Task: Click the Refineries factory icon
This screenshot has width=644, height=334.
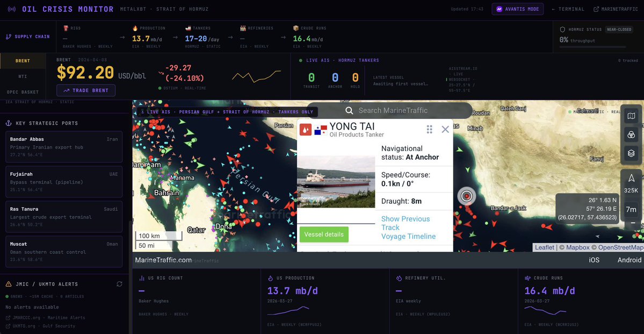Action: (x=243, y=28)
